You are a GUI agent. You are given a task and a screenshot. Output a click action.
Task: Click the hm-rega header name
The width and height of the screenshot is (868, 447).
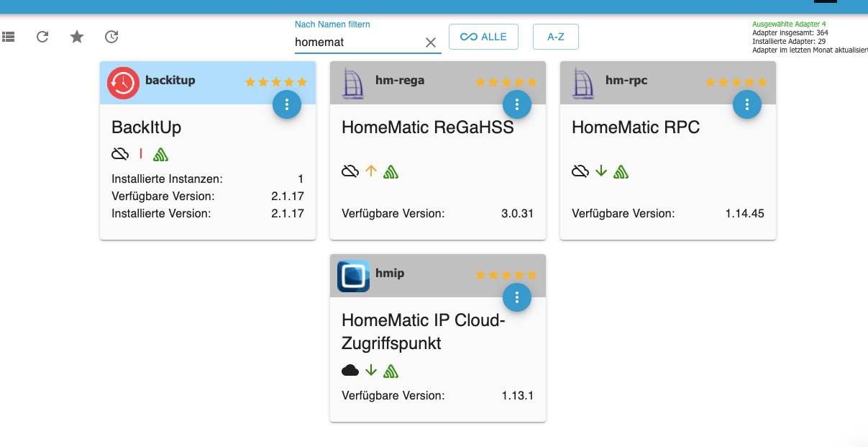click(400, 80)
